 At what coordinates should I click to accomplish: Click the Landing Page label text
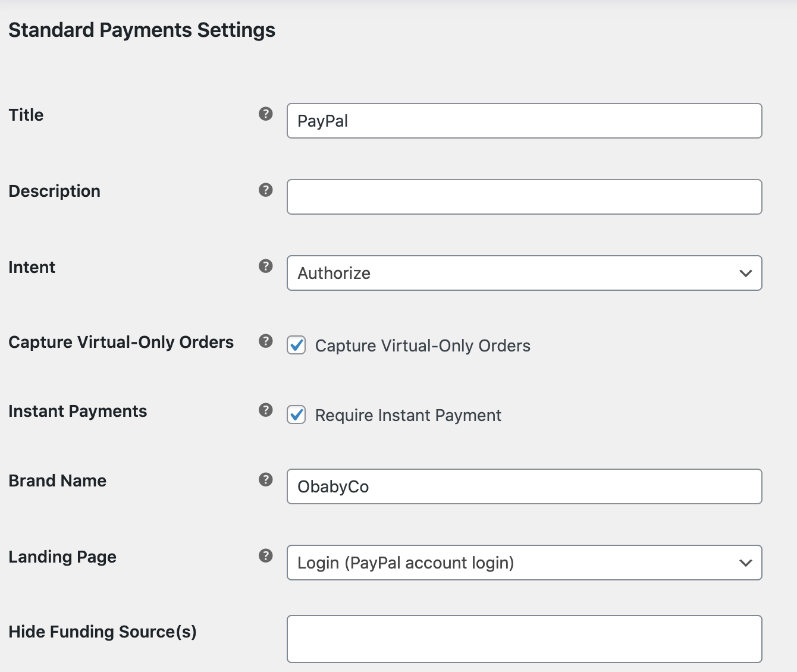[x=62, y=557]
